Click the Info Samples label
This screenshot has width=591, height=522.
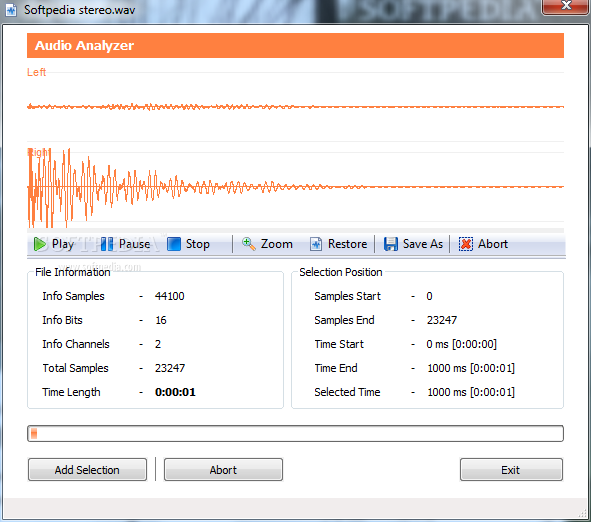(73, 296)
